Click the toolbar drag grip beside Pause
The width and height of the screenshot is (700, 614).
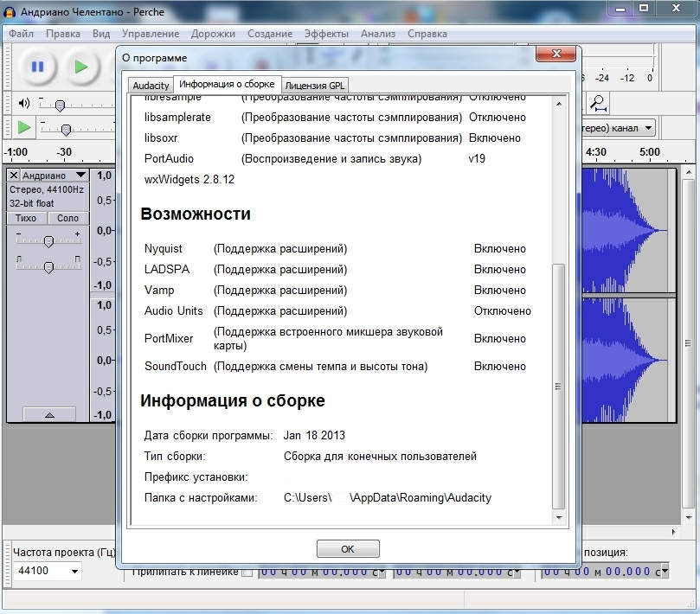(x=6, y=67)
